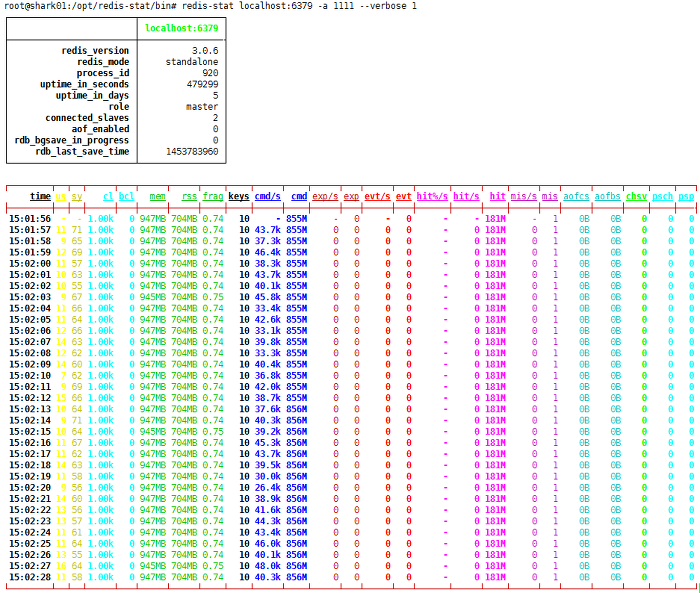Click the evt/s column header
This screenshot has width=700, height=593.
pos(377,196)
